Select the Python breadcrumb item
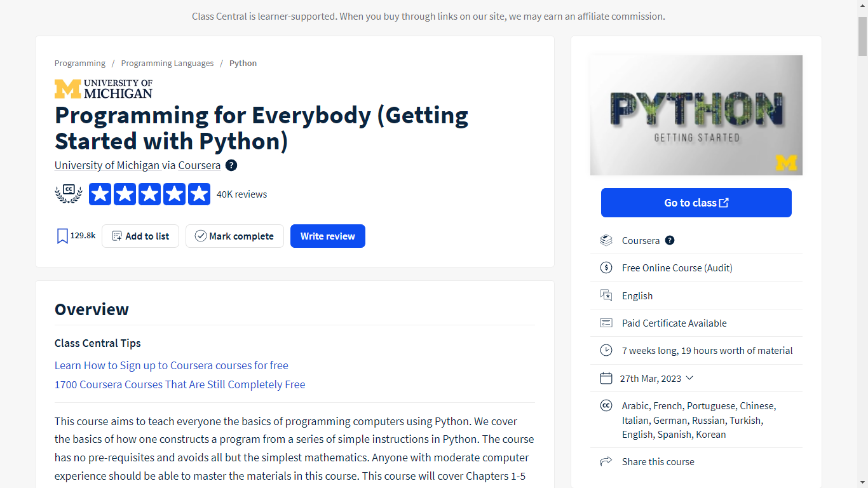The image size is (868, 488). coord(243,64)
